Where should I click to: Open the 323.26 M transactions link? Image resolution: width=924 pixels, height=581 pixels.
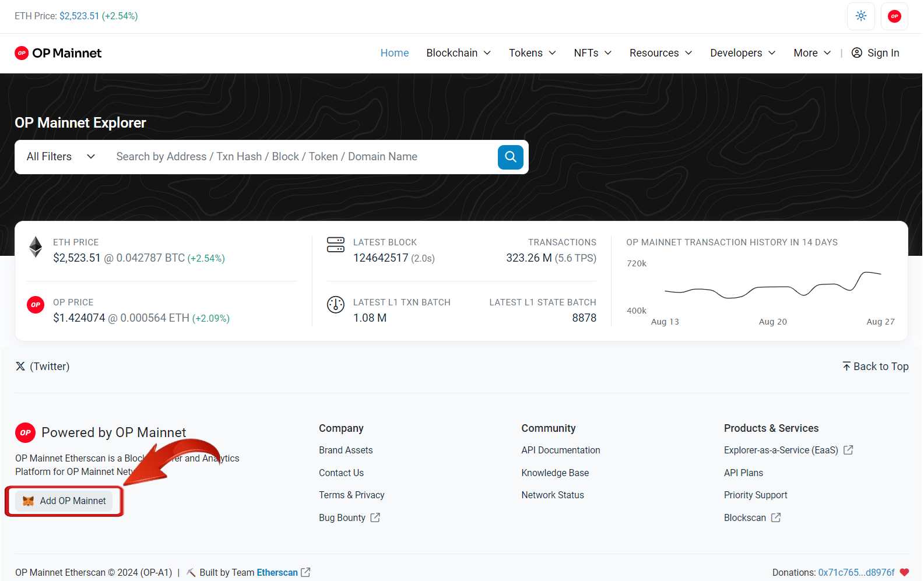pos(529,258)
